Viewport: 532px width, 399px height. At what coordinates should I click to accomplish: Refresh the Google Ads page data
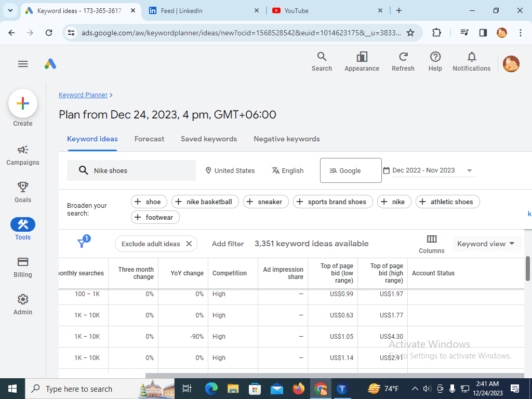[x=403, y=62]
